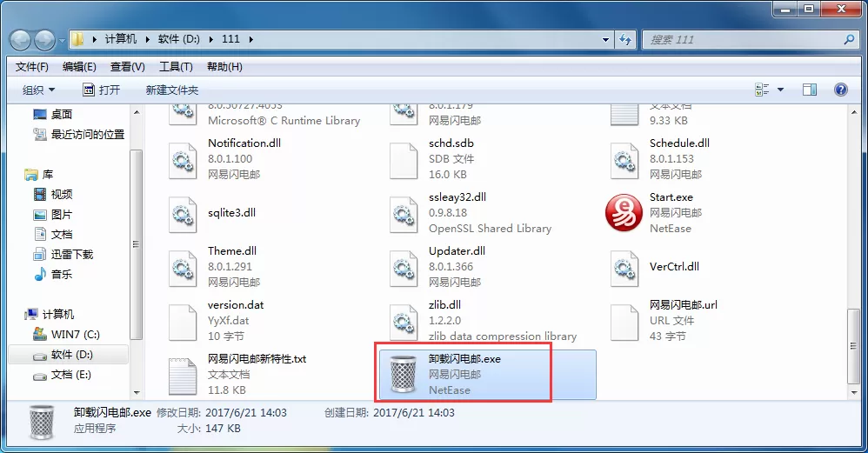The height and width of the screenshot is (453, 868).
Task: Select the sqlite3.dll file icon
Action: (183, 214)
